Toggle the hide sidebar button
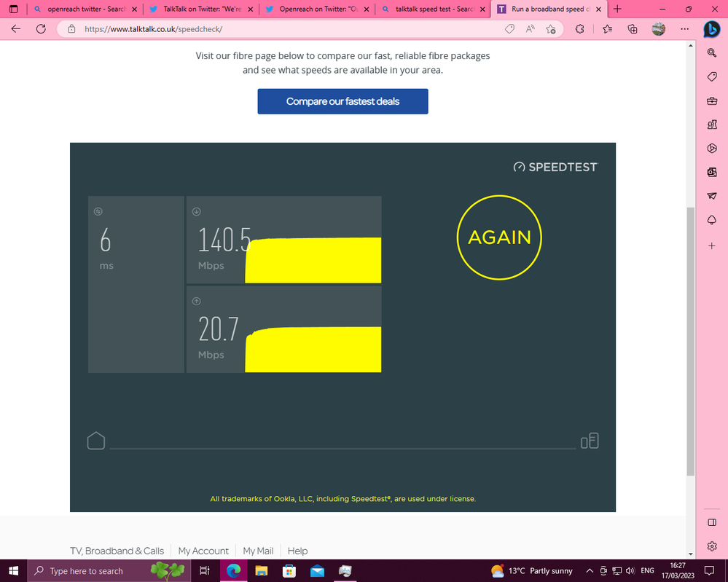 (x=712, y=522)
